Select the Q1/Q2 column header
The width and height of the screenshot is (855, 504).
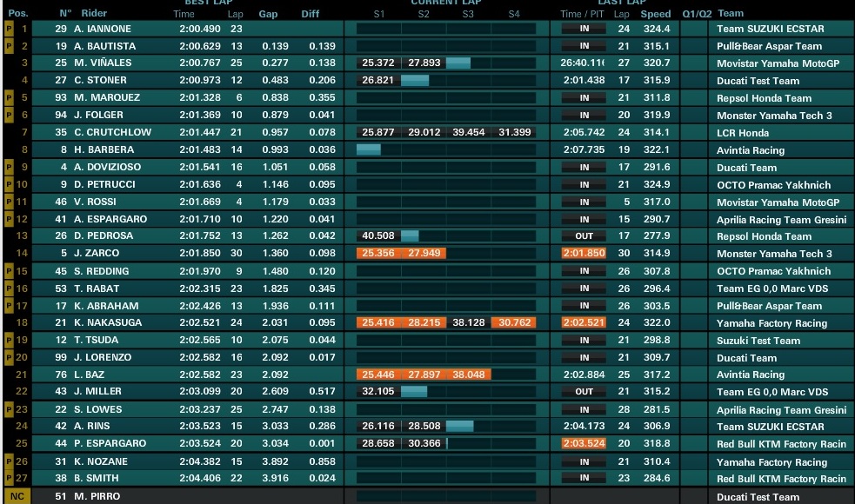point(696,14)
